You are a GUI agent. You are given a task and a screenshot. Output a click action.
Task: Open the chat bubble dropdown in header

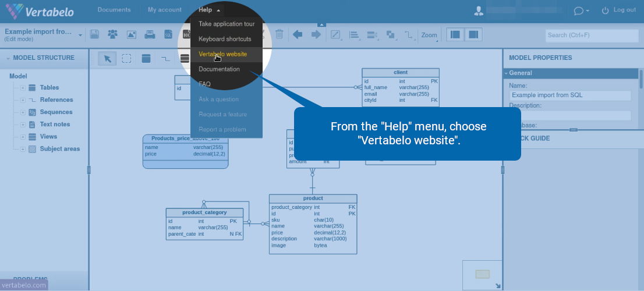[x=582, y=10]
